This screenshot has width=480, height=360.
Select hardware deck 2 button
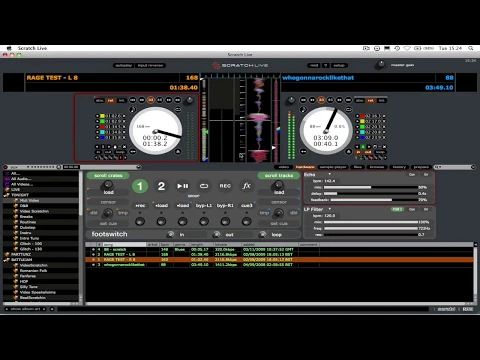tap(161, 186)
